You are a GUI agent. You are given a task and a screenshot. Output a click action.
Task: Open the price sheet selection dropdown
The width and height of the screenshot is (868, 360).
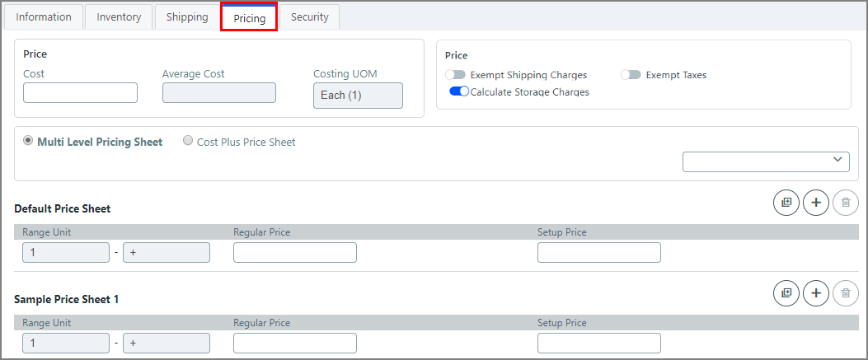click(x=766, y=161)
